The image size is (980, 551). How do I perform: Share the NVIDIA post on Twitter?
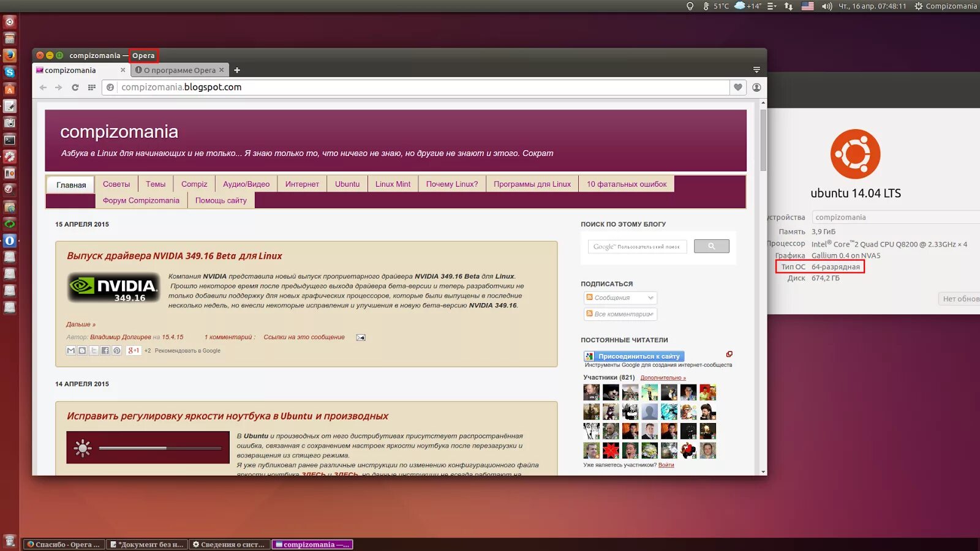(x=94, y=351)
